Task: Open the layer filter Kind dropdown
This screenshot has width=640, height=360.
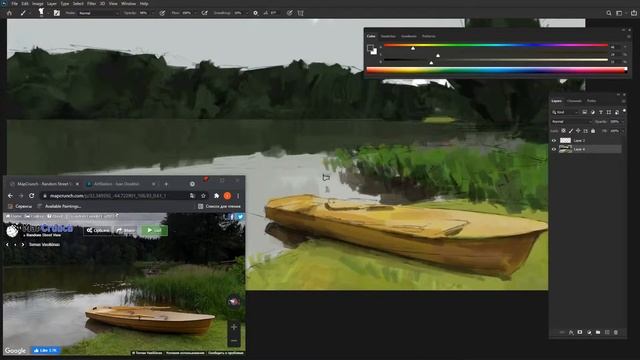Action: tap(565, 112)
